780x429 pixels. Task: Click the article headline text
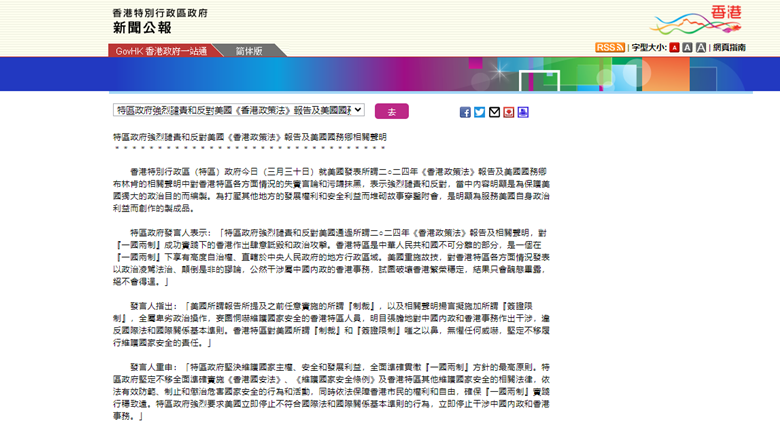point(249,136)
